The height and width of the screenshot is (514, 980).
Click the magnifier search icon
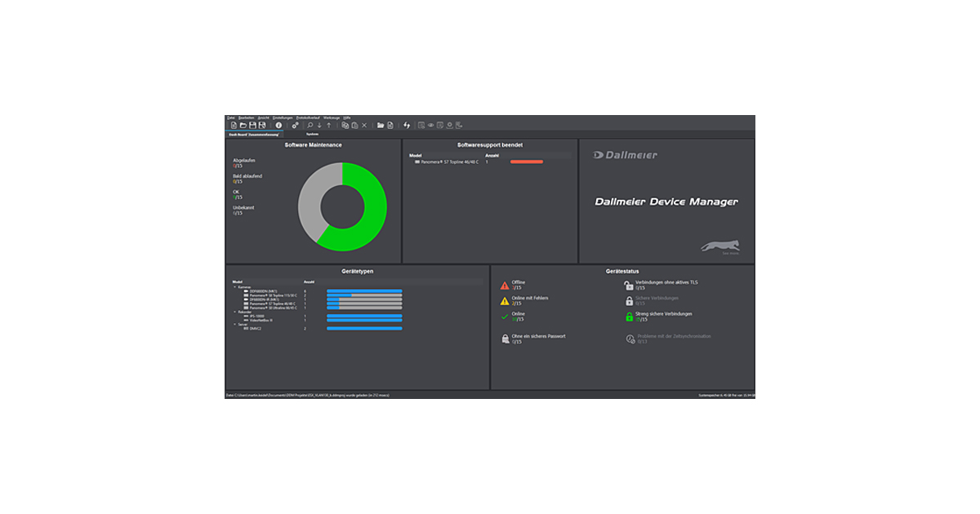click(310, 125)
